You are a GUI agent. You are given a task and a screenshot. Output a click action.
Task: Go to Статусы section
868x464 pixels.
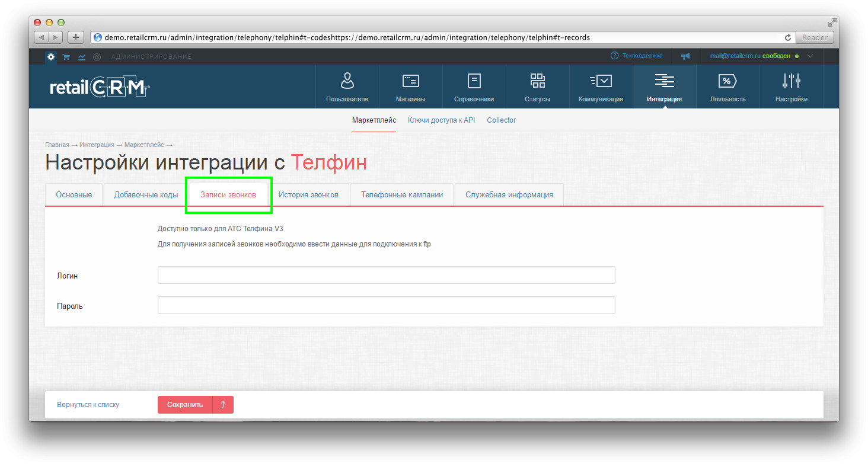click(538, 87)
